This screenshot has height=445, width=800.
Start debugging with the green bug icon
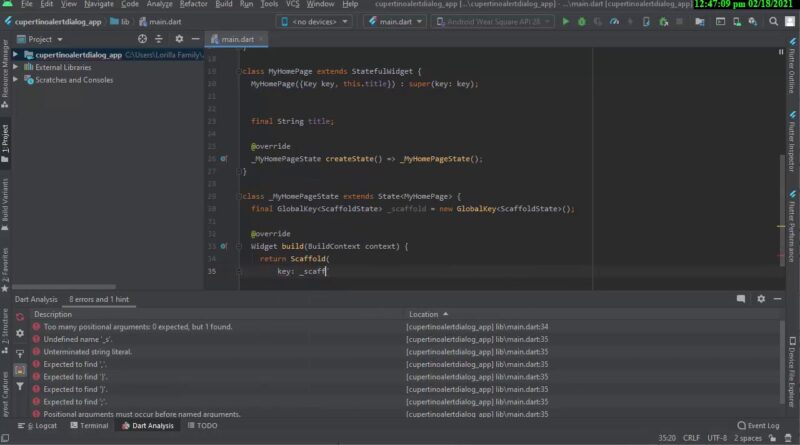(x=582, y=21)
